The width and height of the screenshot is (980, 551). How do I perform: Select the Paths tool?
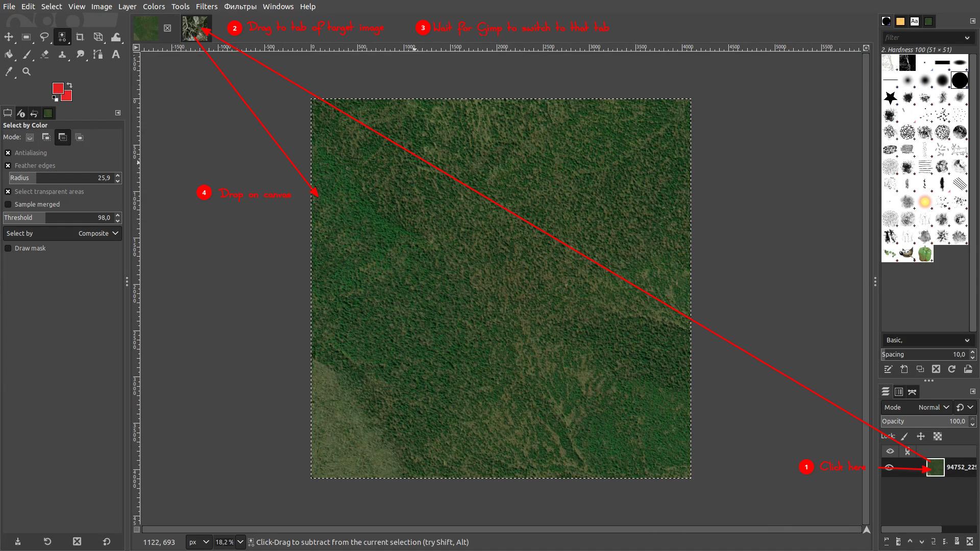(98, 55)
